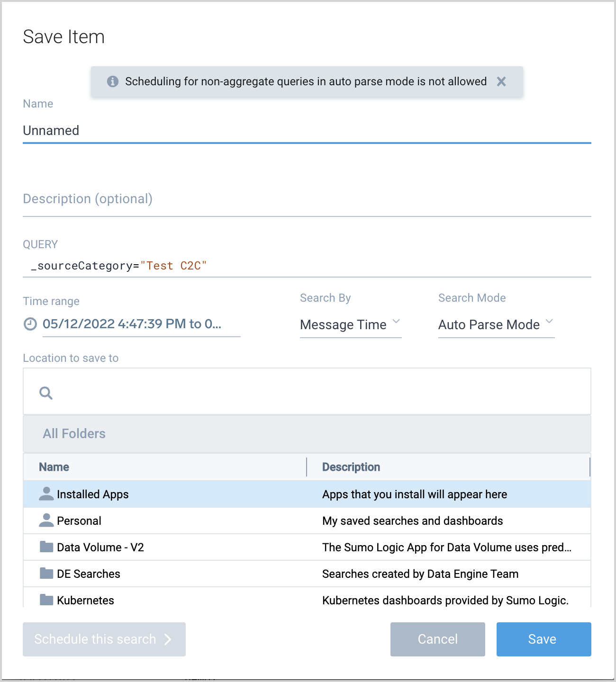The width and height of the screenshot is (616, 682).
Task: Click the folder icon beside Kubernetes
Action: point(46,599)
